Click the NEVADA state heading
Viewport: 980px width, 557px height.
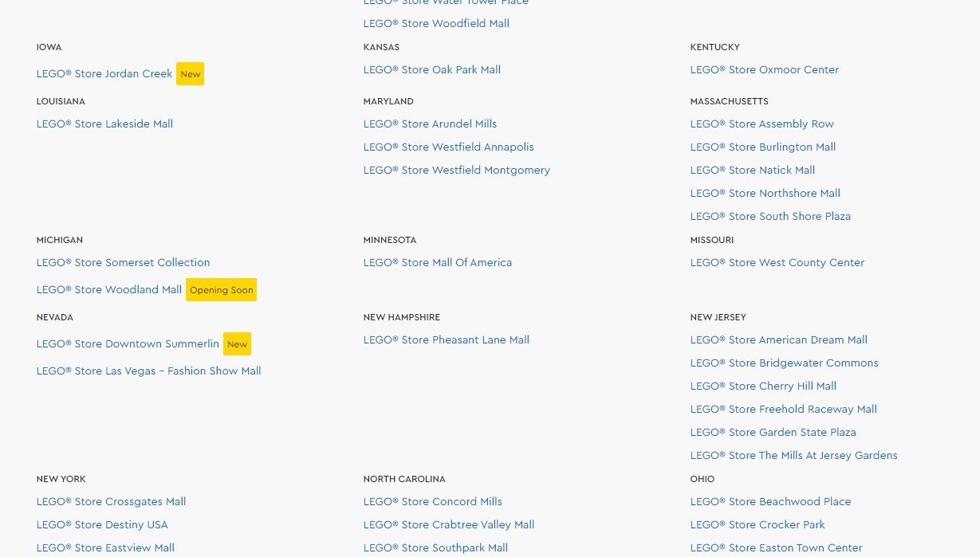[x=55, y=317]
